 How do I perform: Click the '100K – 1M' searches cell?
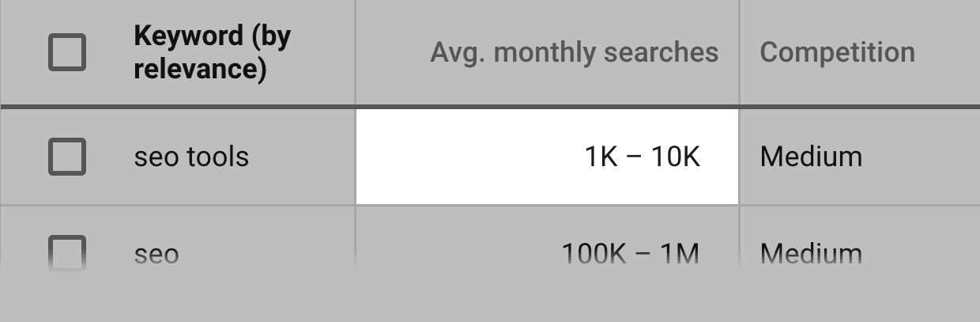(x=630, y=254)
